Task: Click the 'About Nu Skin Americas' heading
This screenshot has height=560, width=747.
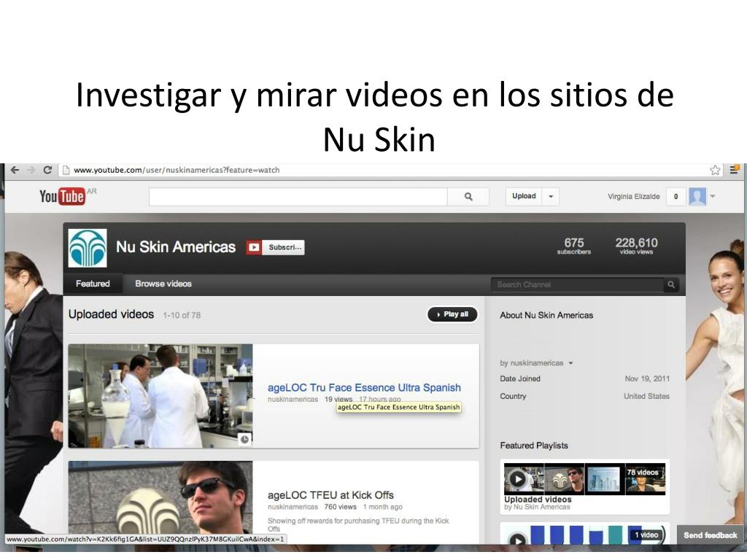Action: coord(546,315)
